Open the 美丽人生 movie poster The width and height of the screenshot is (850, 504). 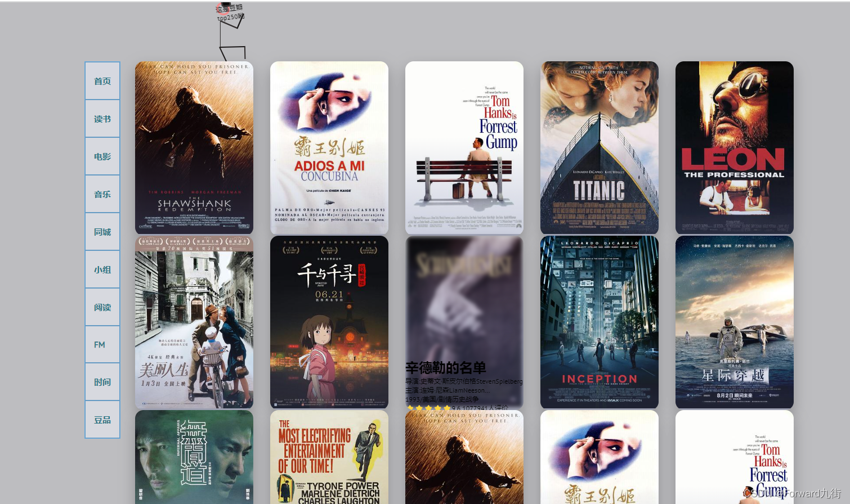(194, 322)
